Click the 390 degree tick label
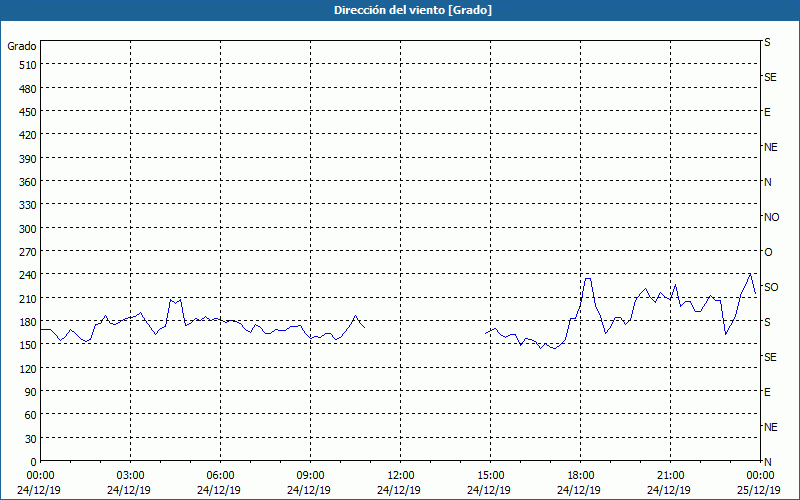This screenshot has width=800, height=500. tap(28, 159)
